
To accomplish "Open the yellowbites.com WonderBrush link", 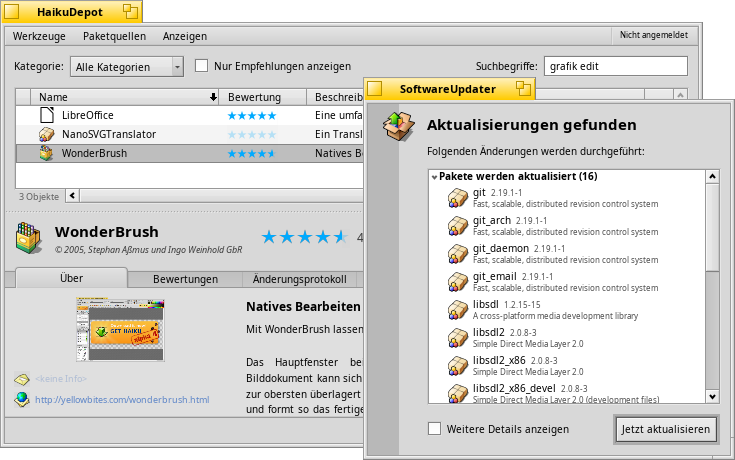I will 122,400.
